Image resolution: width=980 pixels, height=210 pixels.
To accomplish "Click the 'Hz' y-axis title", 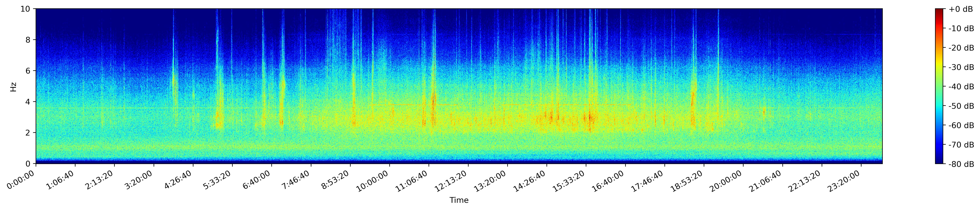I will pyautogui.click(x=13, y=86).
